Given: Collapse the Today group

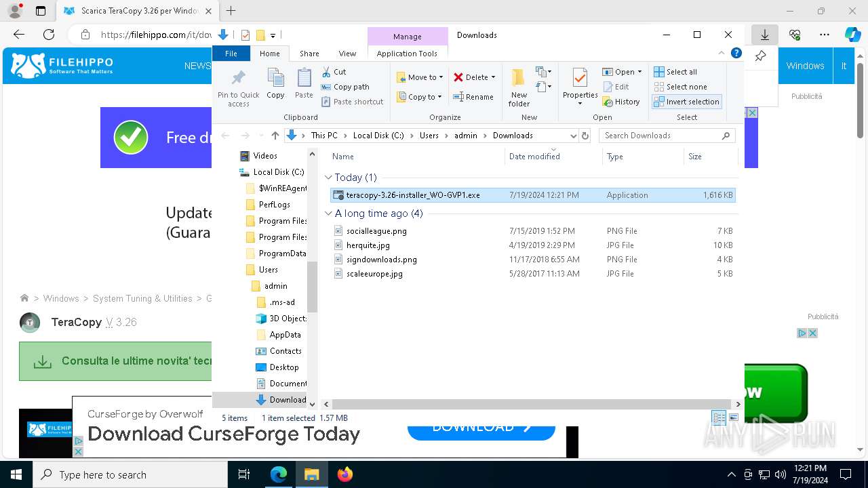Looking at the screenshot, I should click(328, 178).
